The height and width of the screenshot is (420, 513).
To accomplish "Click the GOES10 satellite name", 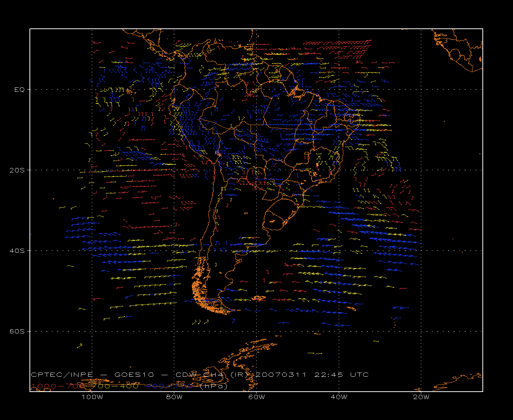I will 134,375.
